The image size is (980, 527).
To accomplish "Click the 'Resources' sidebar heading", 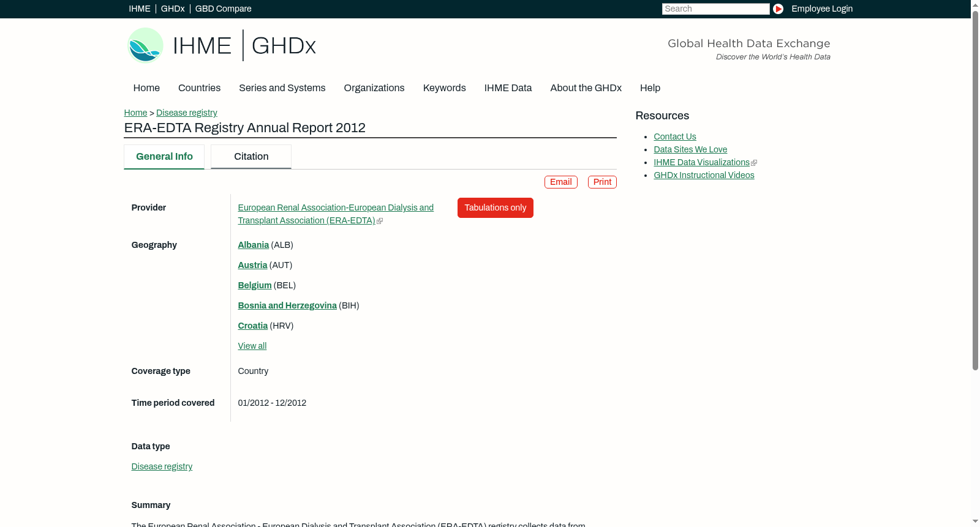I will pyautogui.click(x=662, y=116).
